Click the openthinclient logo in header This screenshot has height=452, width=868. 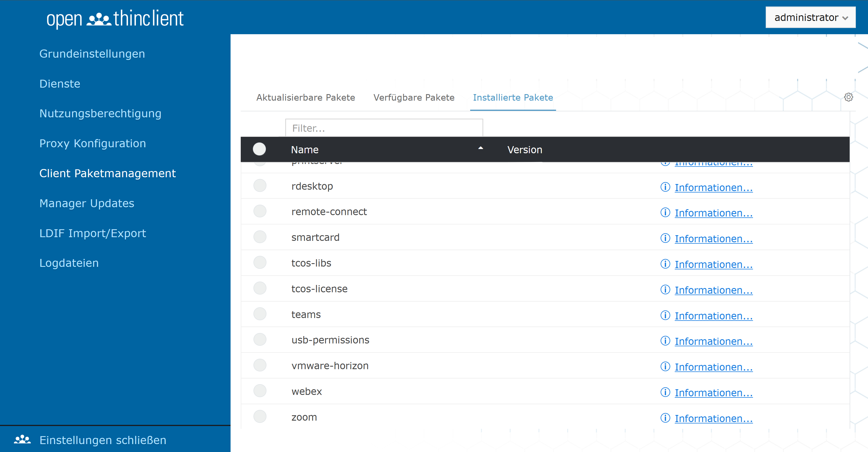(x=115, y=18)
